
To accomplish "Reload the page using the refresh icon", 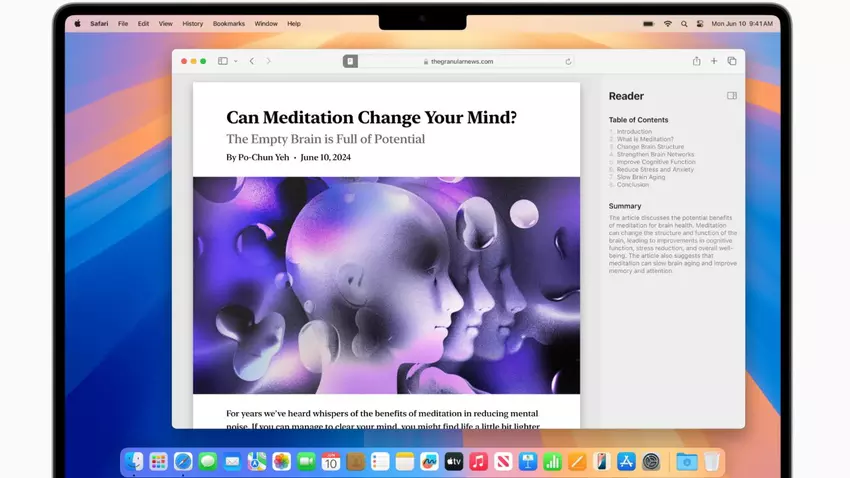I will 568,61.
